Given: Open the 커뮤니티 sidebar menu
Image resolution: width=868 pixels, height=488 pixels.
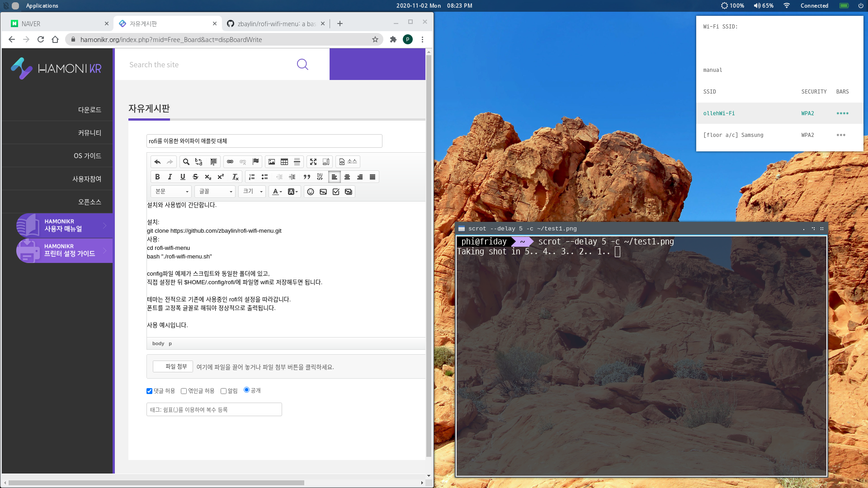Looking at the screenshot, I should (x=90, y=133).
